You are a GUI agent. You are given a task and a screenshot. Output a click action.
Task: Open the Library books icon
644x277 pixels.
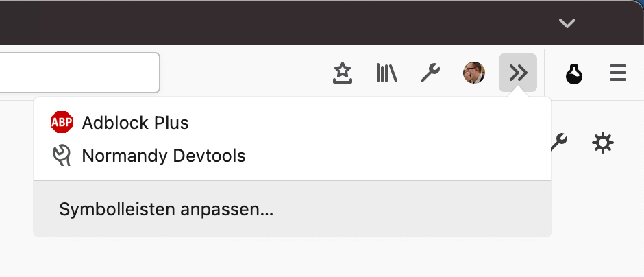tap(386, 73)
